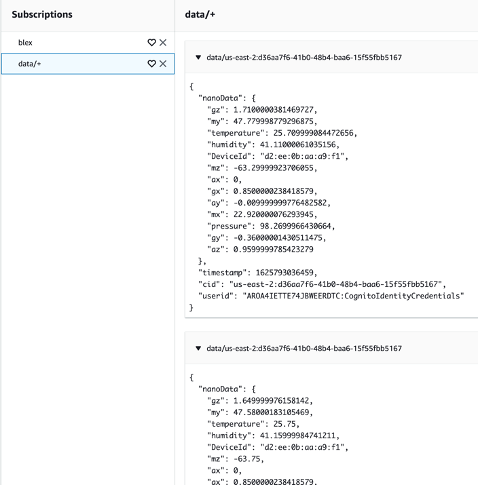Remove the data/+ subscription with X icon

pos(163,64)
